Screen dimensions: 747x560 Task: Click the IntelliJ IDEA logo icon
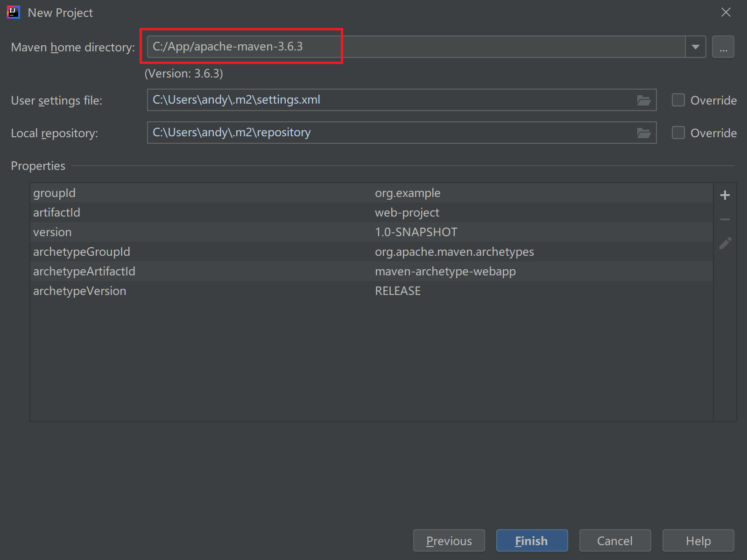[x=14, y=12]
